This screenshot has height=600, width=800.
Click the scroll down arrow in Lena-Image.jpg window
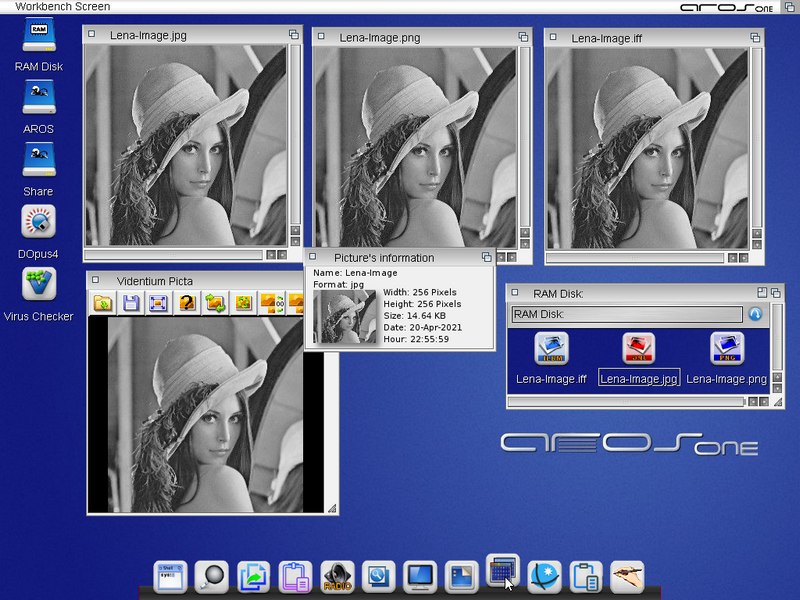coord(295,241)
